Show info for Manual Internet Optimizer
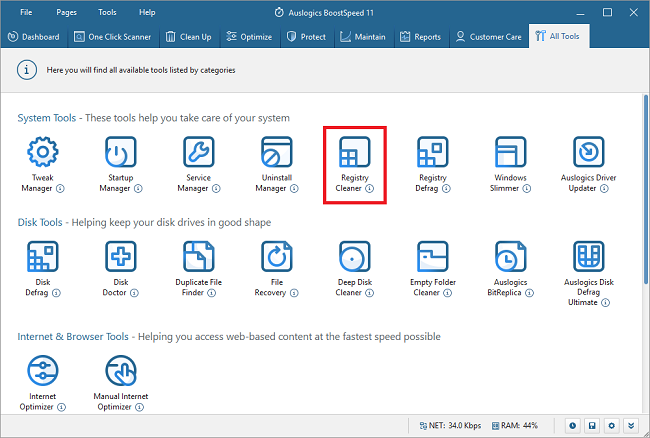Image resolution: width=650 pixels, height=438 pixels. pos(140,407)
